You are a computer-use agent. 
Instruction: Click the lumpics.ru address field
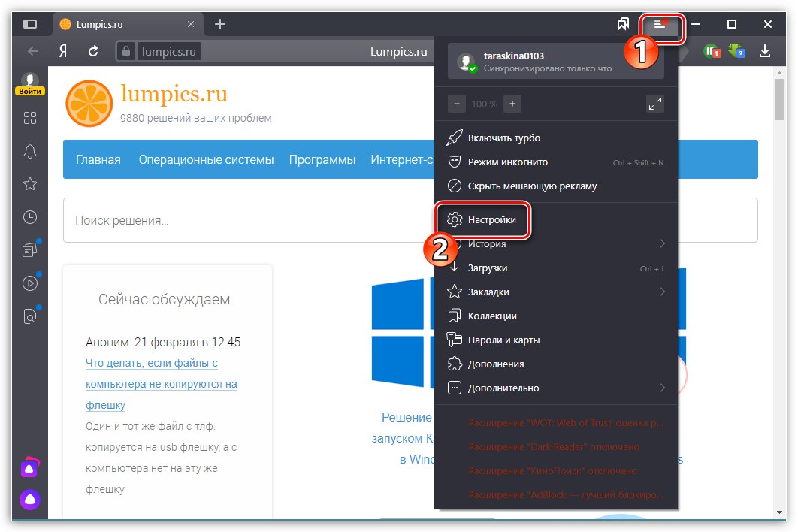point(168,51)
